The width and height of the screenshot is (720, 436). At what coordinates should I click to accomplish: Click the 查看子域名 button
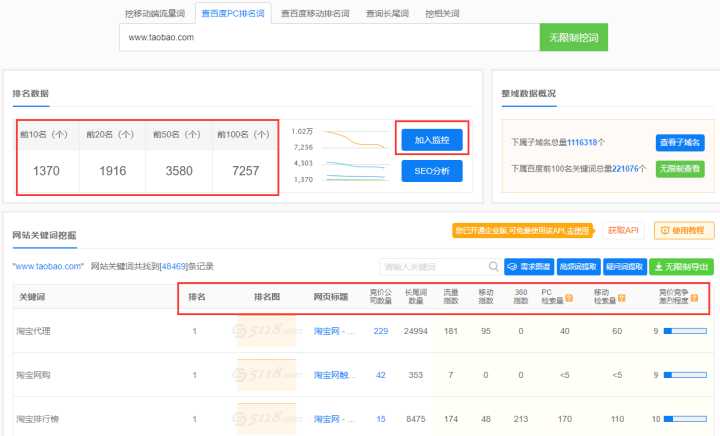click(680, 142)
